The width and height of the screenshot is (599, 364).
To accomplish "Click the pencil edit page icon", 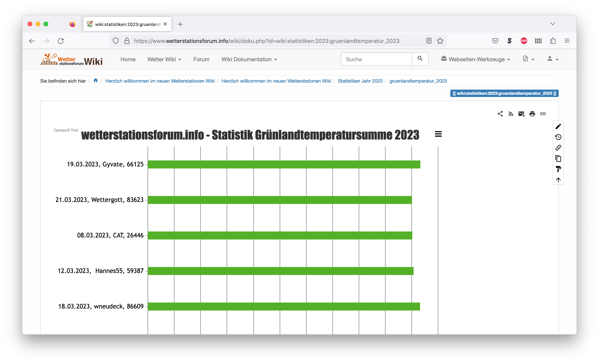I will 558,126.
